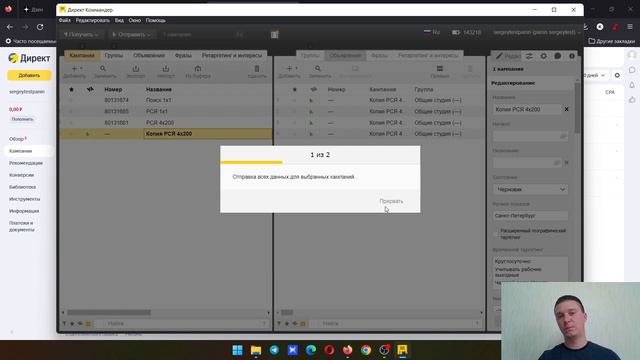The image size is (640, 360).
Task: Click the filter funnel icon under the ads list
Action: (279, 324)
